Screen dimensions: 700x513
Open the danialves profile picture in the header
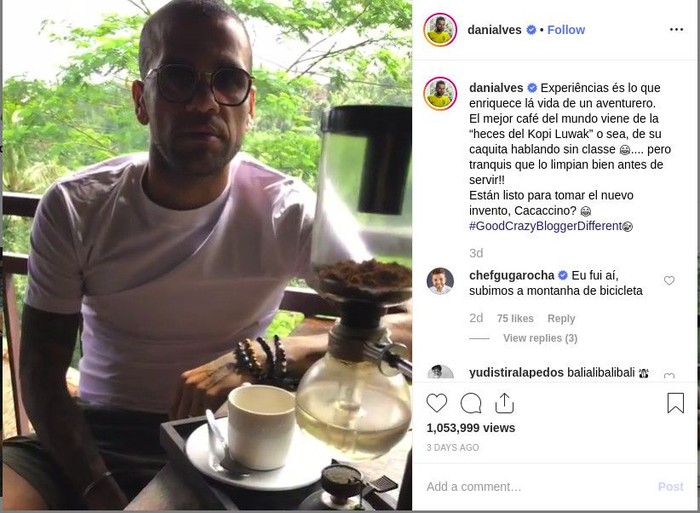(x=440, y=30)
